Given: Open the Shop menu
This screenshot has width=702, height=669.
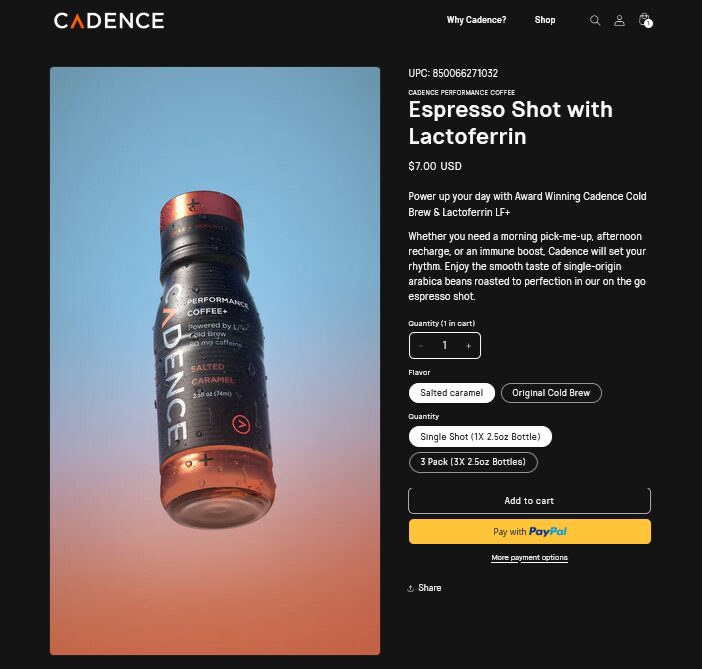Looking at the screenshot, I should coord(545,20).
